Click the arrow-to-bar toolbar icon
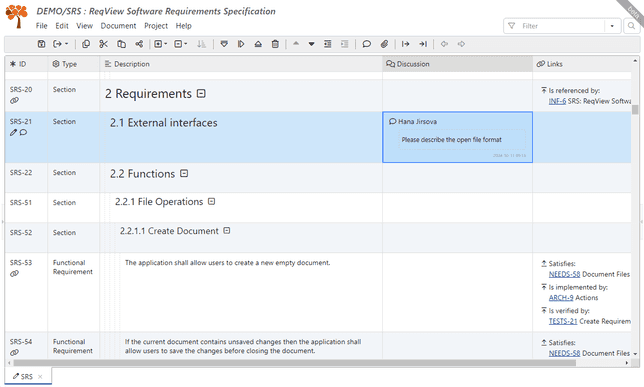The width and height of the screenshot is (644, 387). [x=423, y=44]
